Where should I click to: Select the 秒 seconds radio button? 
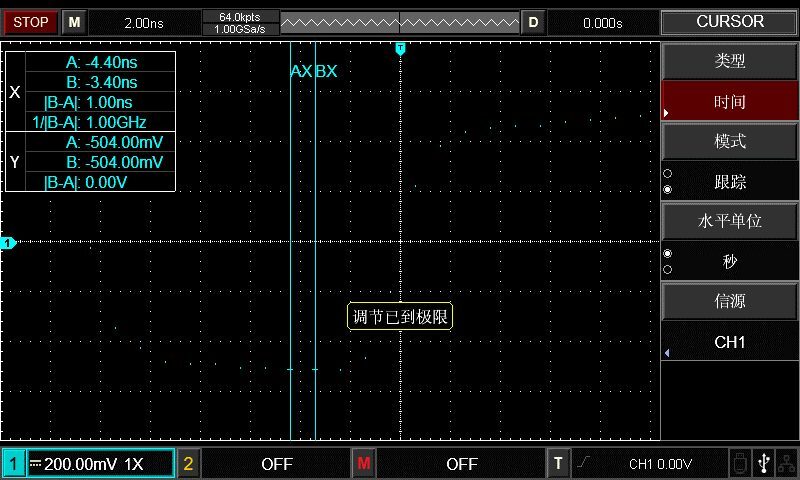click(x=667, y=254)
